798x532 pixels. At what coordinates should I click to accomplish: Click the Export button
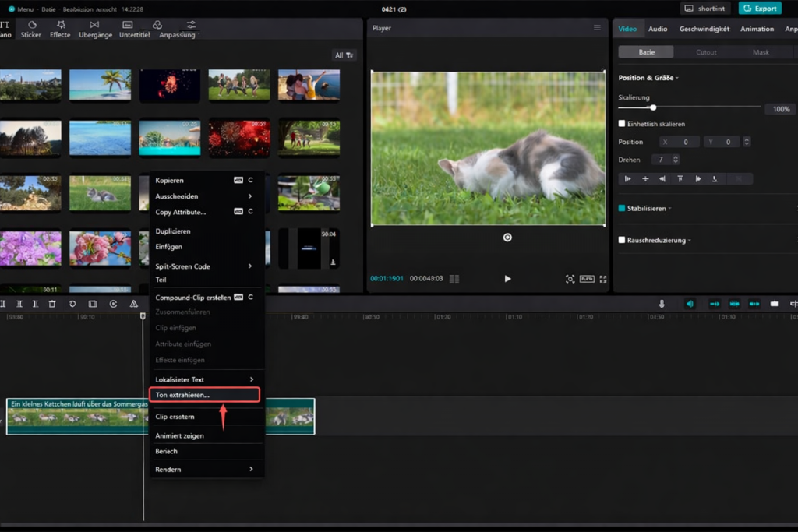coord(761,9)
